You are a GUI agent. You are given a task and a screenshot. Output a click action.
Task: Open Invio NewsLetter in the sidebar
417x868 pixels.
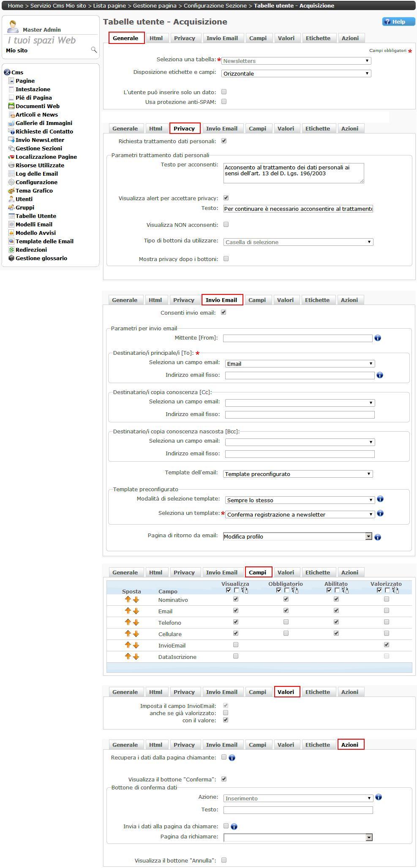pyautogui.click(x=40, y=140)
